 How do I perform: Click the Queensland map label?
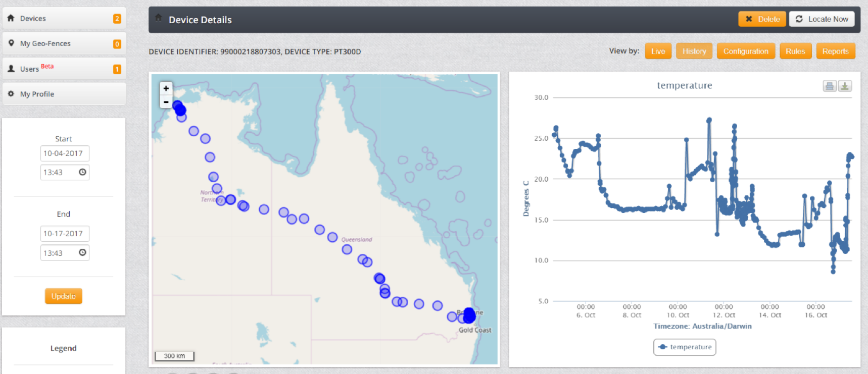coord(357,239)
